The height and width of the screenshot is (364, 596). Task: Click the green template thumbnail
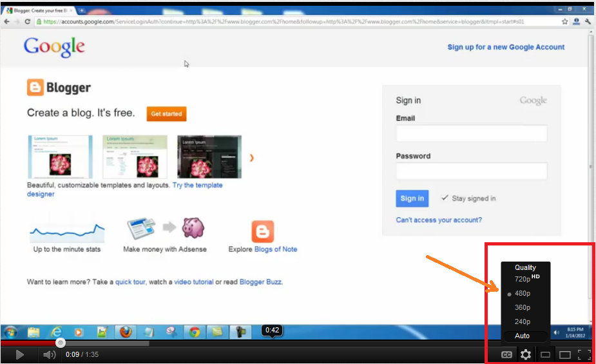coord(135,157)
